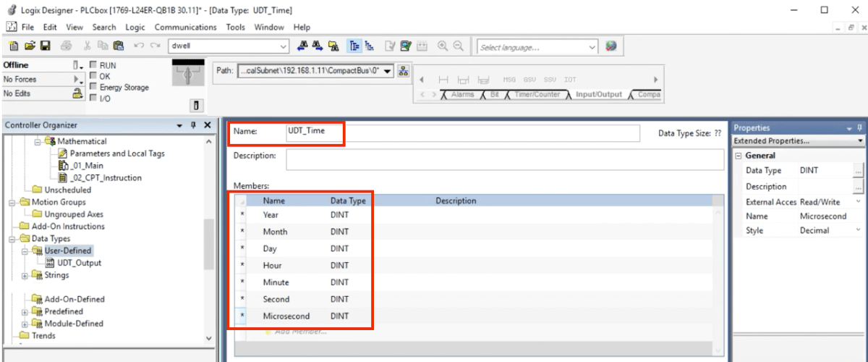The height and width of the screenshot is (362, 868).
Task: Click the Zoom Out magnifier icon
Action: pyautogui.click(x=458, y=46)
